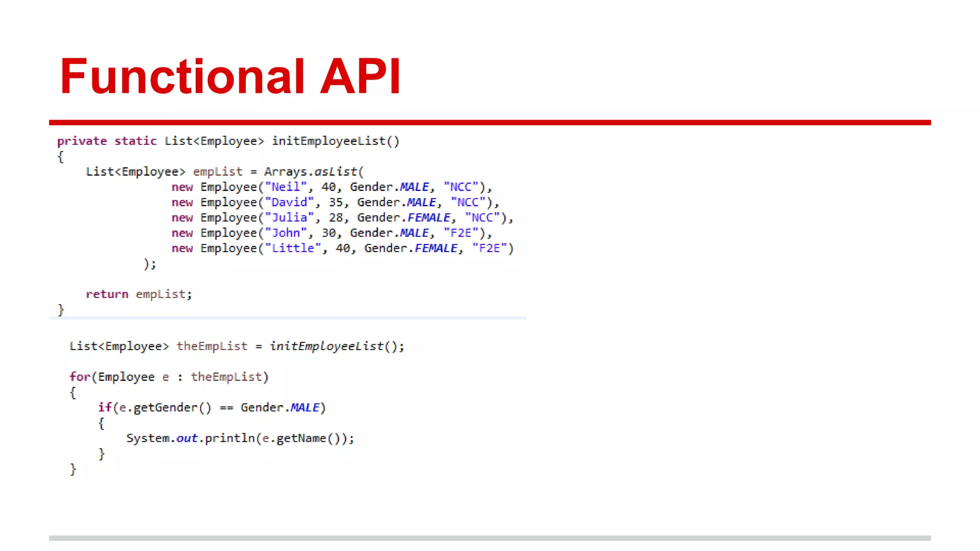980x551 pixels.
Task: Click the "for" keyword of the loop
Action: click(80, 377)
